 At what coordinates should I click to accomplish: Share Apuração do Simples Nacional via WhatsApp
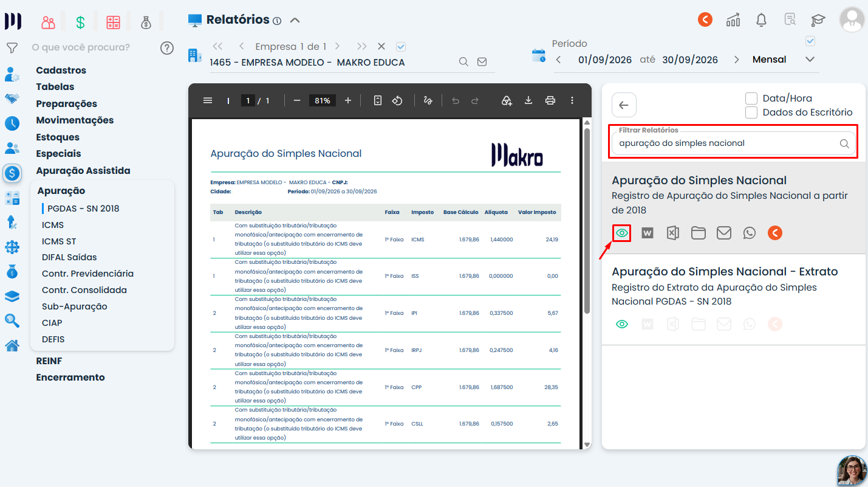pos(750,233)
